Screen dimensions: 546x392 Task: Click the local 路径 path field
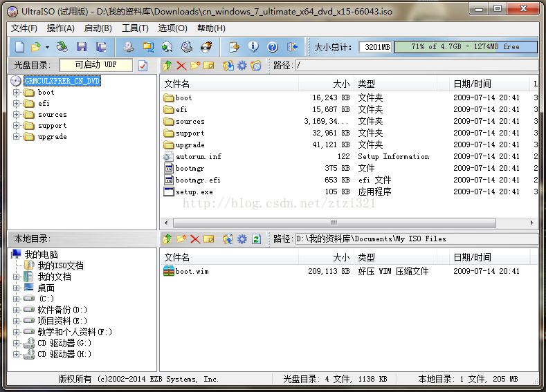pyautogui.click(x=417, y=239)
